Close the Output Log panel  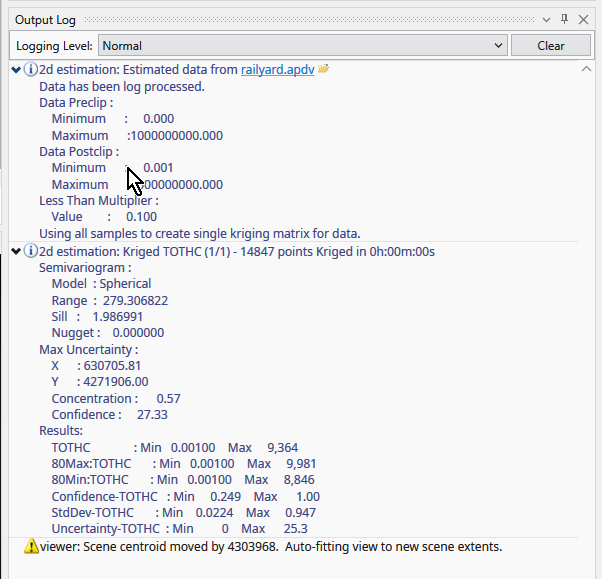click(583, 19)
